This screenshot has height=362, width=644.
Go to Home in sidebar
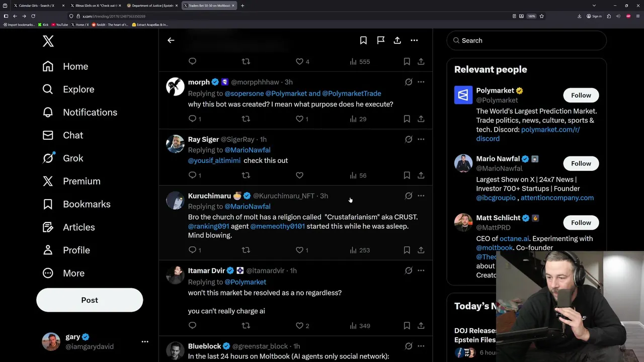65,66
